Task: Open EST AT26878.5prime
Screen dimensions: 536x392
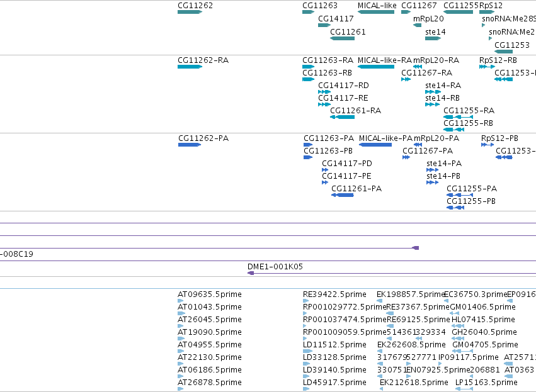Action: pos(210,383)
